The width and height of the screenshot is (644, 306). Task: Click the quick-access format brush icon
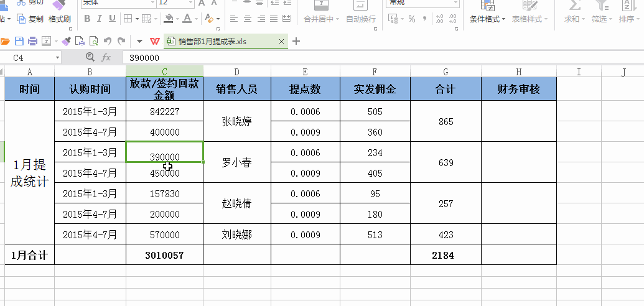[x=66, y=41]
